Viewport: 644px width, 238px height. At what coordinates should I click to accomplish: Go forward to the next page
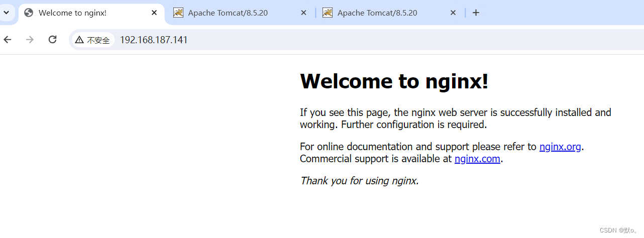click(30, 40)
